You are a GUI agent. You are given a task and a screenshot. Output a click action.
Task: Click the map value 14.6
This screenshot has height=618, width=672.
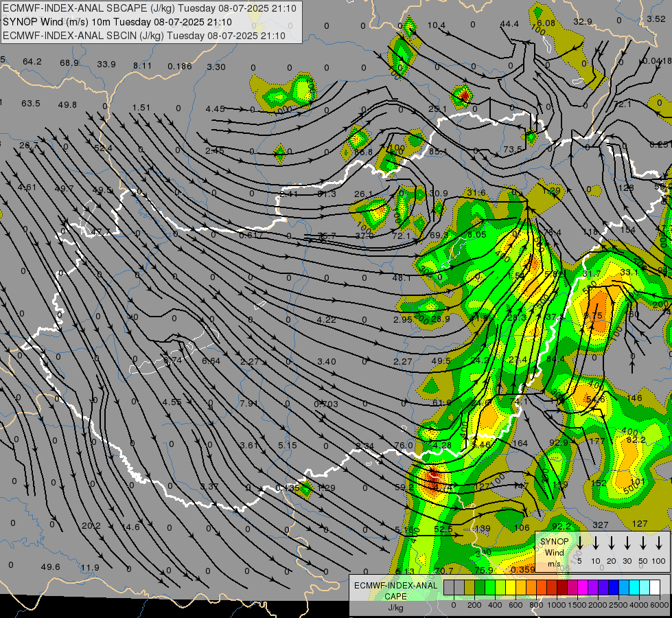(130, 527)
